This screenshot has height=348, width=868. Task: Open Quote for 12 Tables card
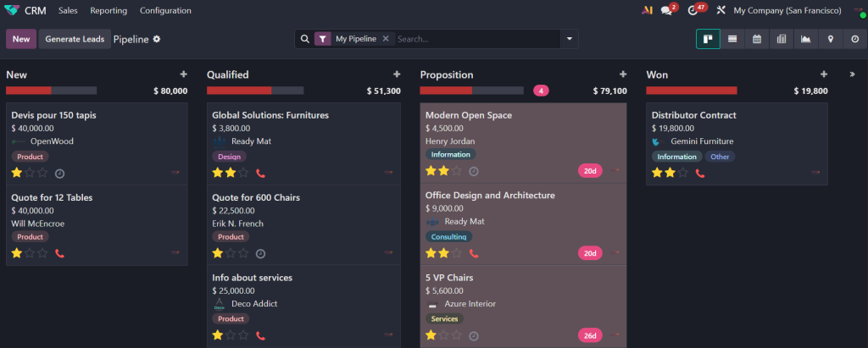(x=97, y=225)
